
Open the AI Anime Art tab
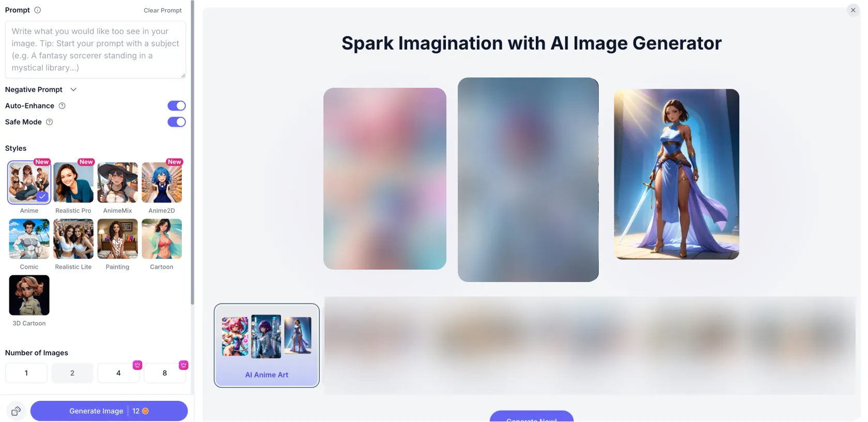pyautogui.click(x=267, y=346)
